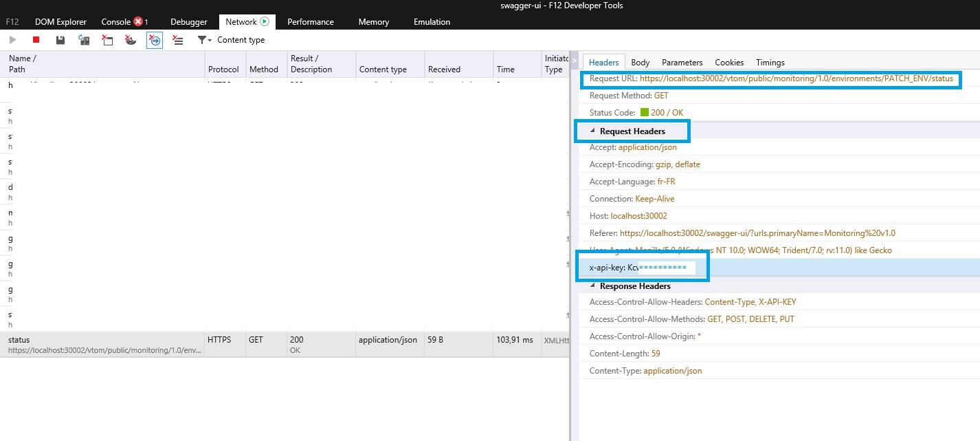
Task: Switch to the Emulation tab
Action: (x=432, y=22)
